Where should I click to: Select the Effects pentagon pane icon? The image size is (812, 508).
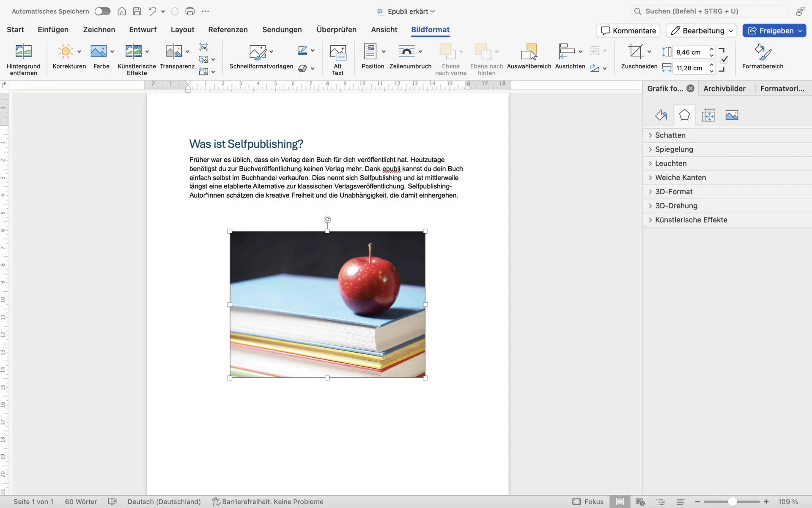click(x=684, y=115)
